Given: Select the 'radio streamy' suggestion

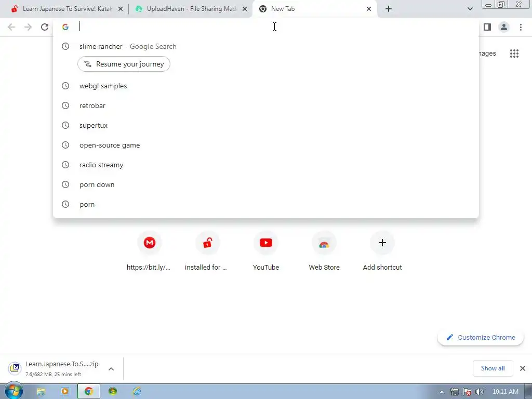Looking at the screenshot, I should [x=265, y=165].
